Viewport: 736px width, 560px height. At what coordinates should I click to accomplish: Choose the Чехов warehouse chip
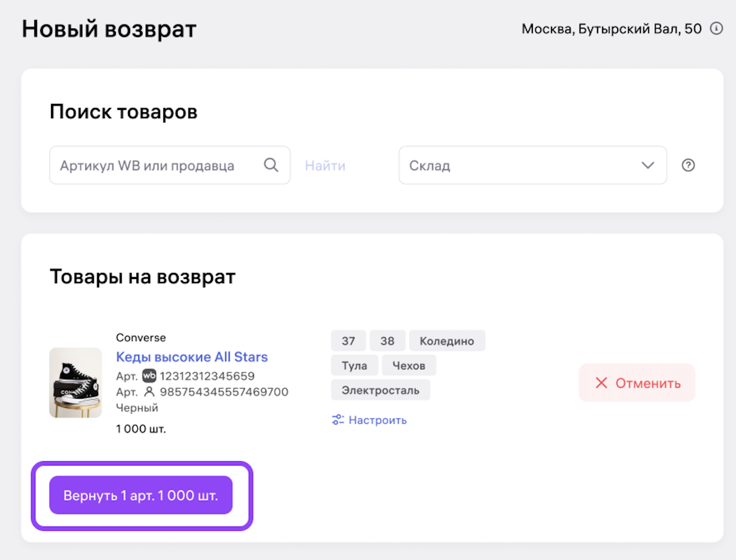click(x=409, y=366)
